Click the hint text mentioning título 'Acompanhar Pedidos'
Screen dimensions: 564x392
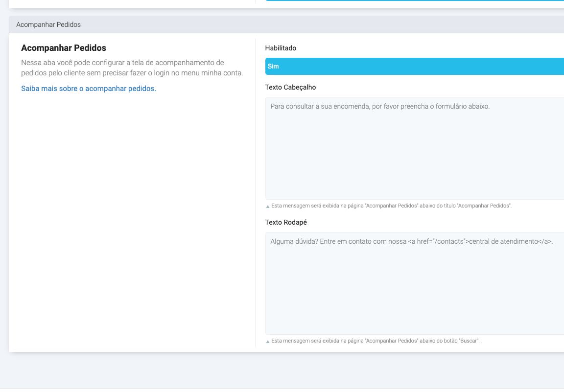pos(391,206)
